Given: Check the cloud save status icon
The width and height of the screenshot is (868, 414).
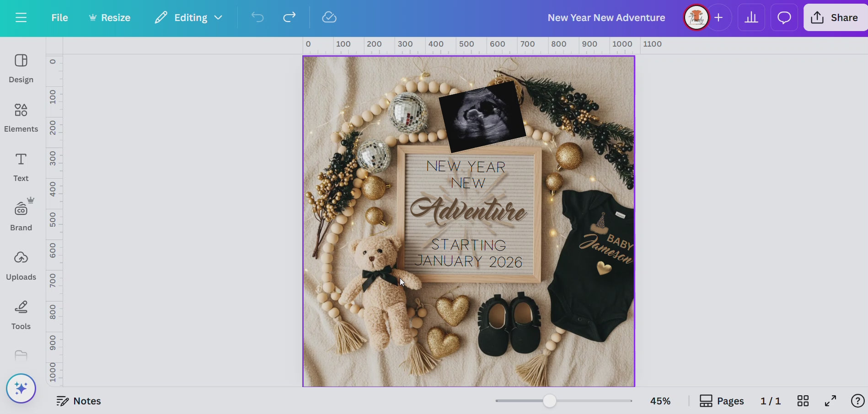Looking at the screenshot, I should click(329, 18).
